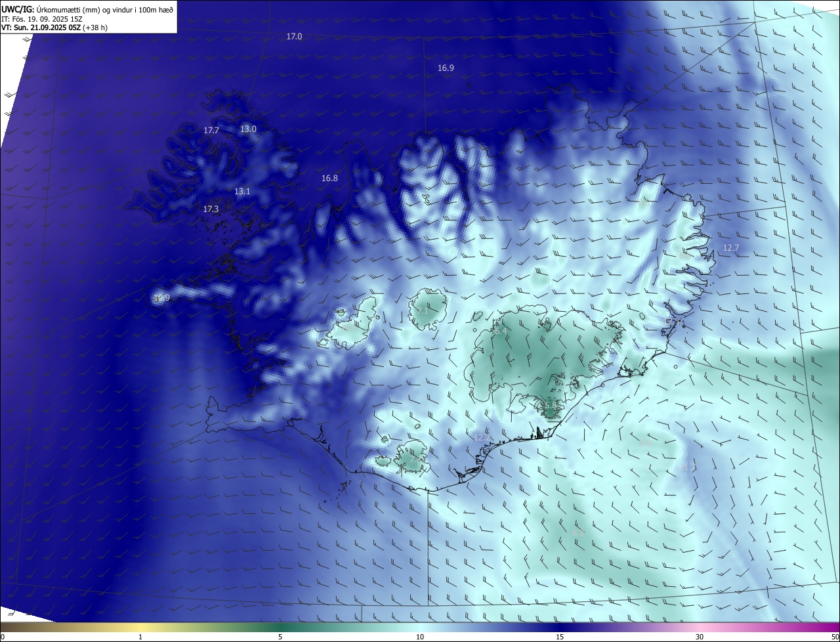Click the 16.8 value on the map
The image size is (840, 642).
(x=329, y=179)
